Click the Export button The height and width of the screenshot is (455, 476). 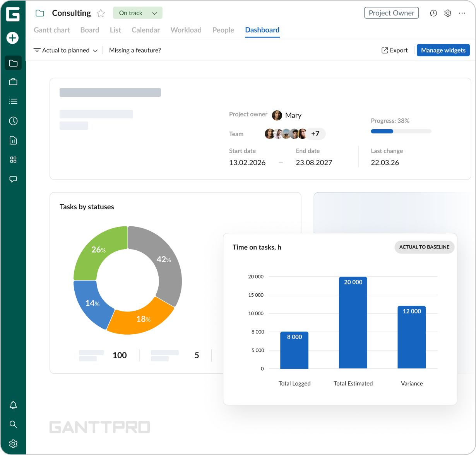pos(395,50)
